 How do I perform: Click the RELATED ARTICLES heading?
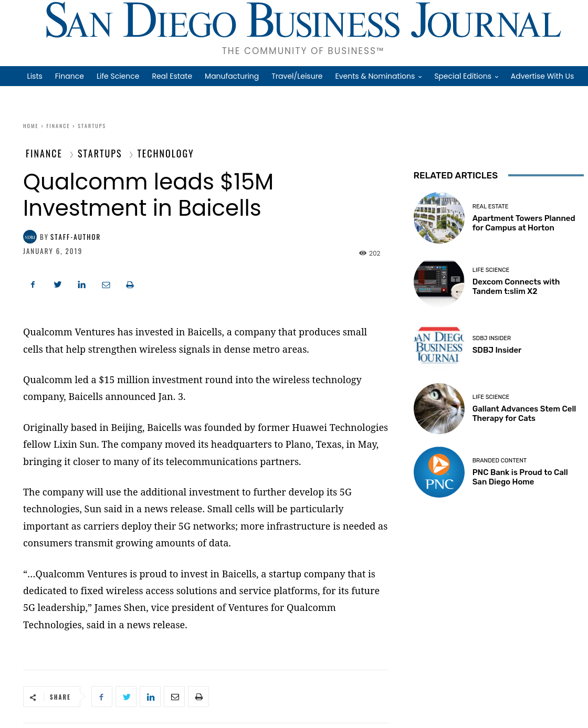[x=455, y=175]
